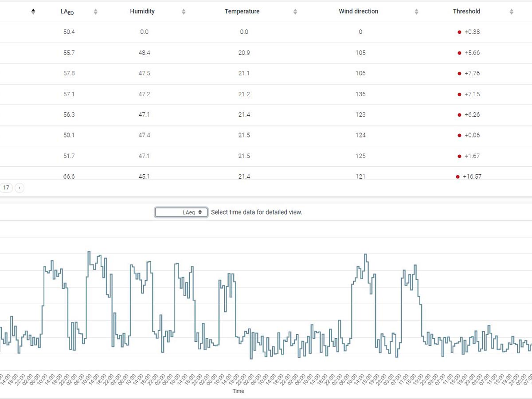Go to the next table page

click(20, 188)
